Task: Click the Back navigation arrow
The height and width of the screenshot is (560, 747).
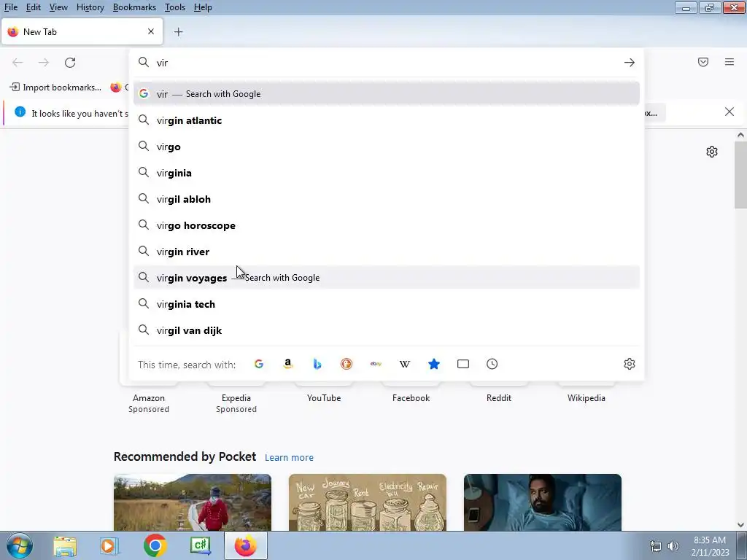Action: (18, 63)
